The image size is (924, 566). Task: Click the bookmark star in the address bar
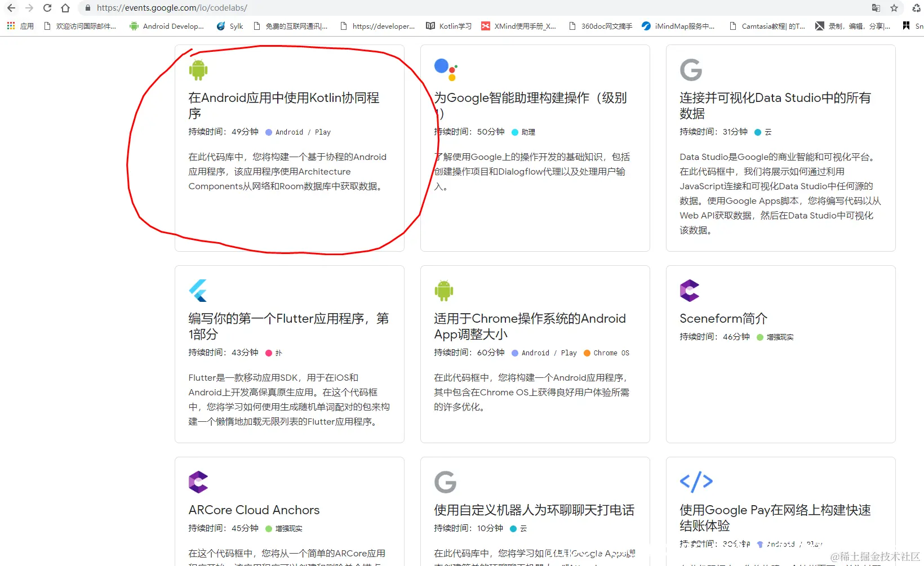[x=894, y=8]
